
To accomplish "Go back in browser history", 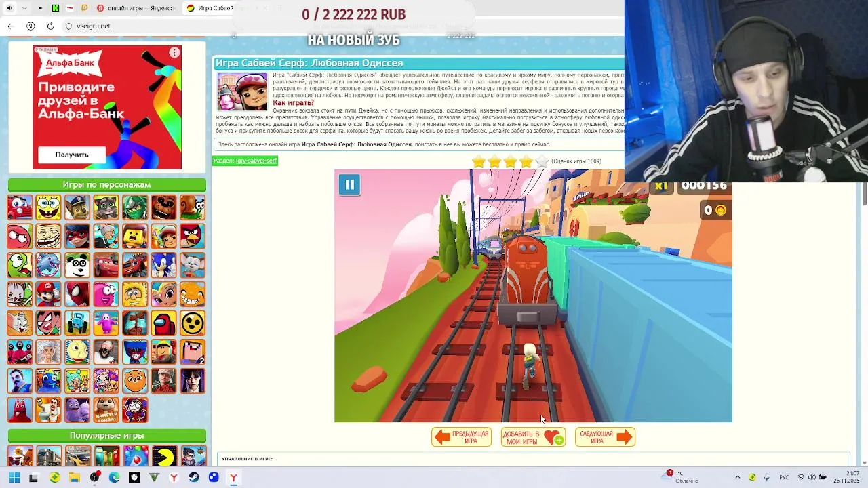I will (x=10, y=26).
